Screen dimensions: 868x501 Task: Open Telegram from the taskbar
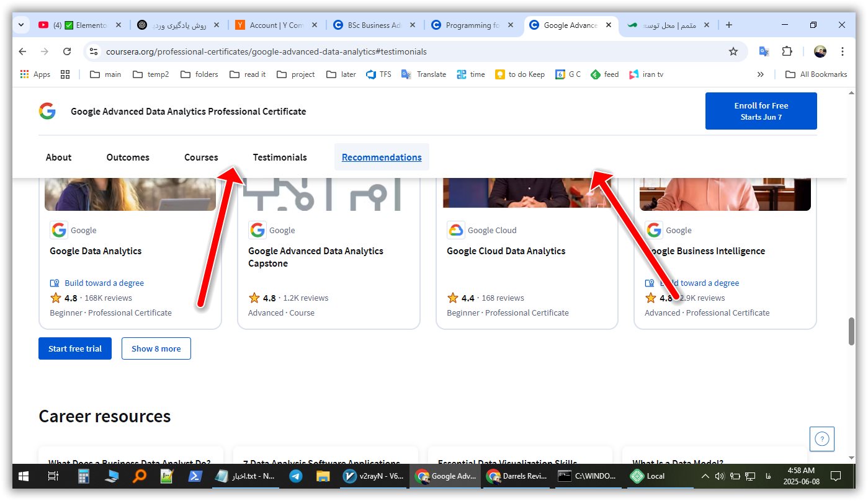click(295, 476)
